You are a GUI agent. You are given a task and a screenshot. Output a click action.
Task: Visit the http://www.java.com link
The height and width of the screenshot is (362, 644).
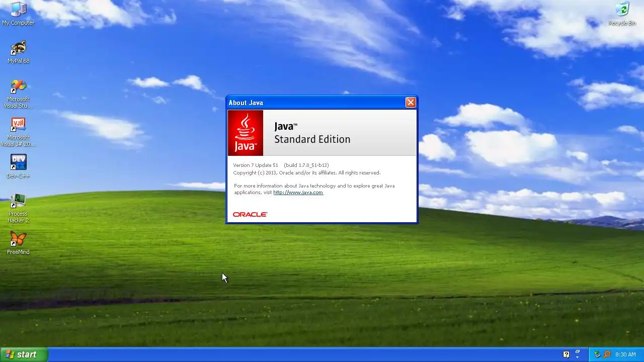(298, 193)
